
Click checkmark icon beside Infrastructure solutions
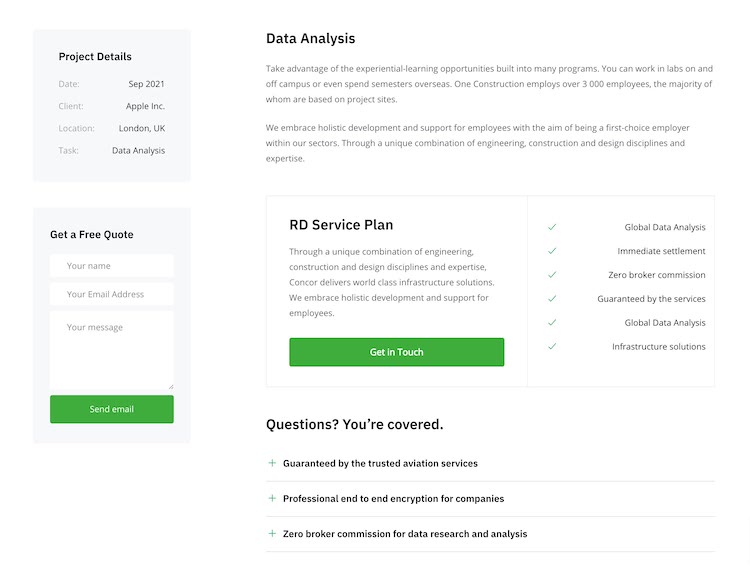[552, 347]
